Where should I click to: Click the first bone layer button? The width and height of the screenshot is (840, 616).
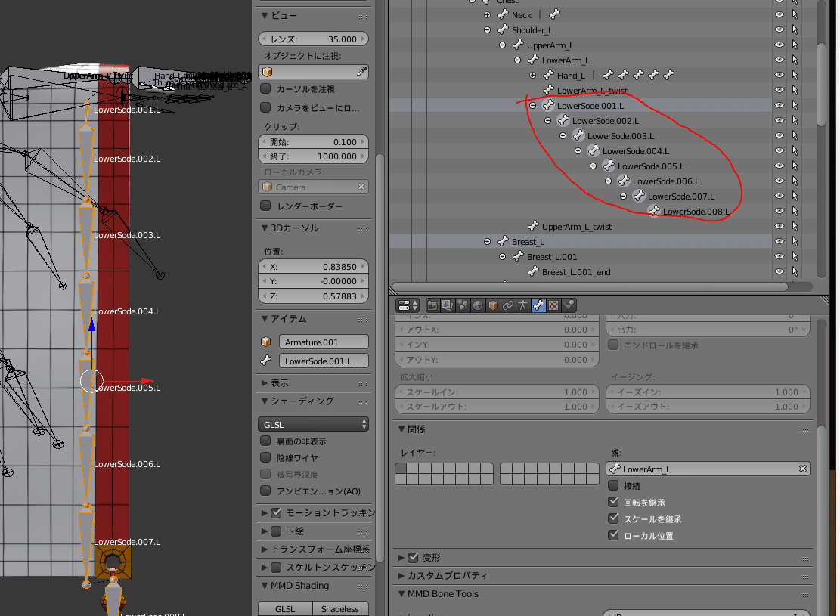(401, 468)
